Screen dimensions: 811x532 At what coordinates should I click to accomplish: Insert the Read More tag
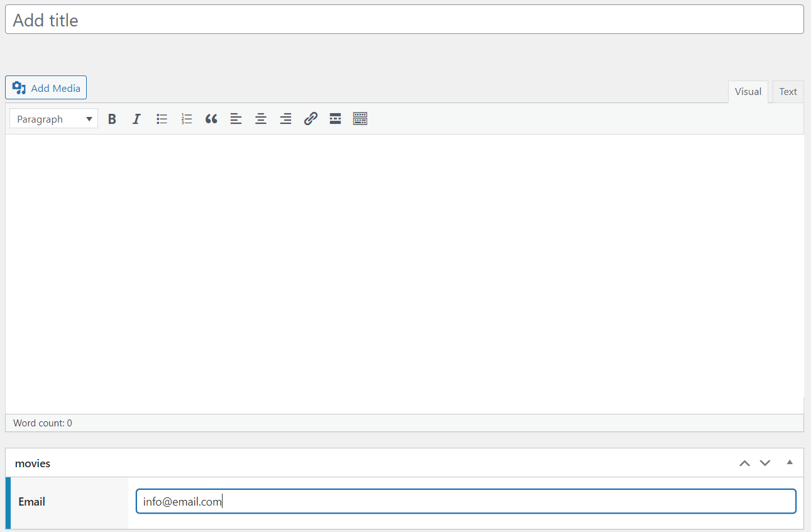[x=335, y=118]
